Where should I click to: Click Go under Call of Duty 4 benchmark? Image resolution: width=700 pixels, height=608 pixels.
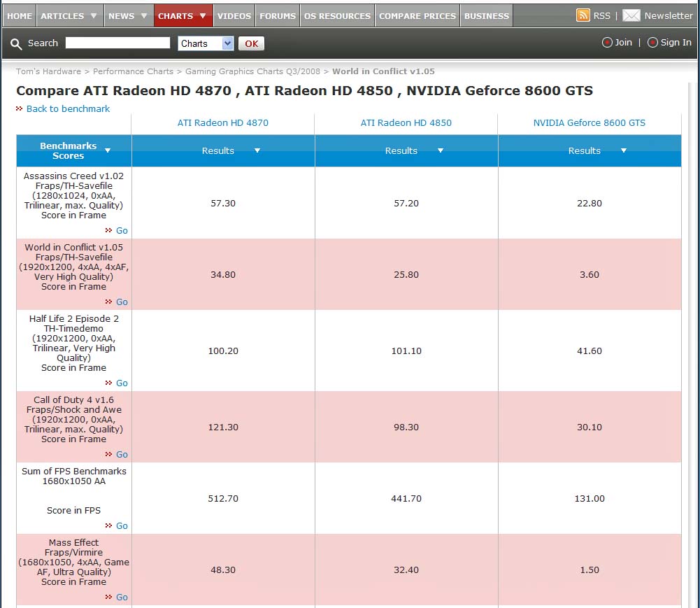(x=122, y=454)
